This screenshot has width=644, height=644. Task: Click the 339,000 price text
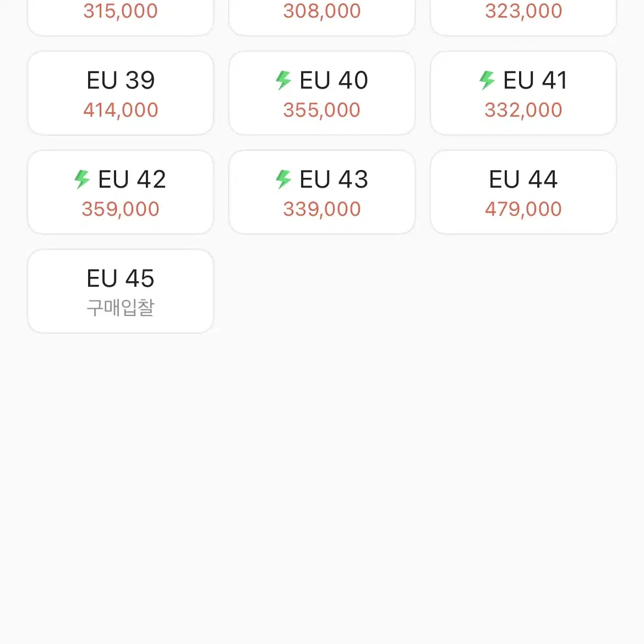[x=322, y=209]
